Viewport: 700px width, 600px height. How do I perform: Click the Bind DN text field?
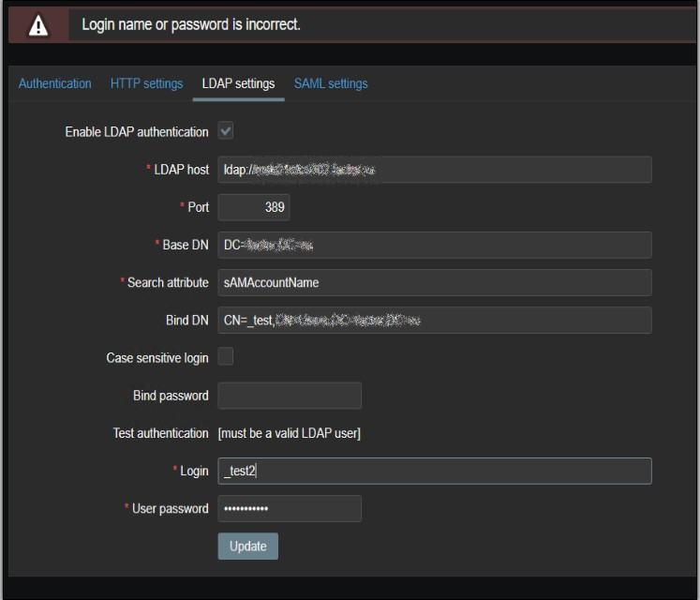(x=434, y=320)
